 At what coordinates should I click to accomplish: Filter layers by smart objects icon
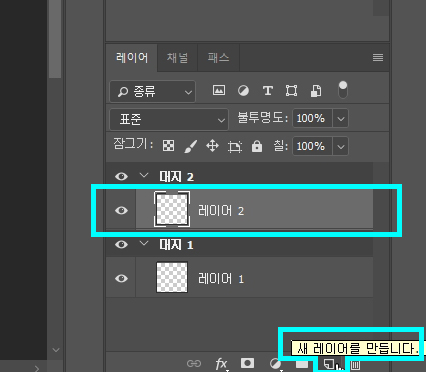[316, 91]
